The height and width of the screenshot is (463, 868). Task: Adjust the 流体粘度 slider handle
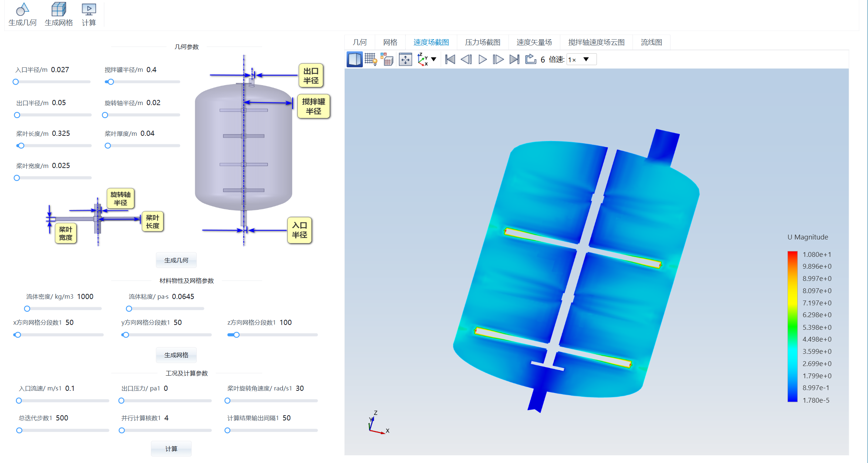129,309
